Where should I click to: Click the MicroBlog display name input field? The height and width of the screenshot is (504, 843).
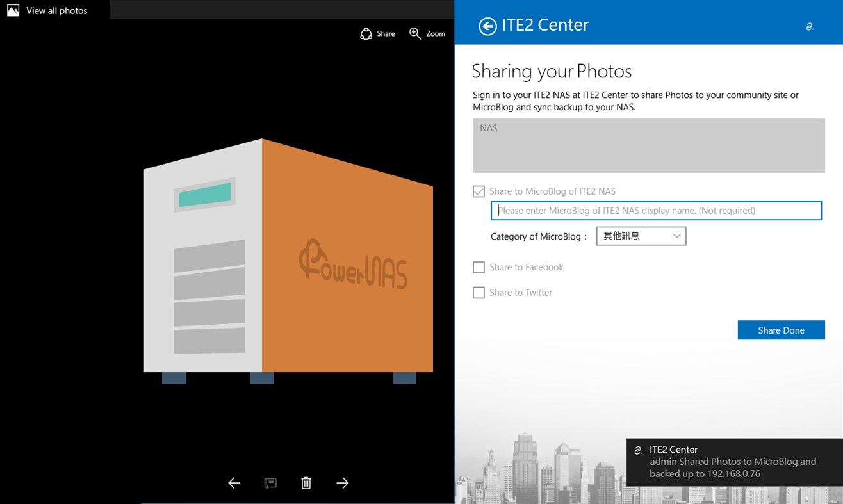coord(656,210)
